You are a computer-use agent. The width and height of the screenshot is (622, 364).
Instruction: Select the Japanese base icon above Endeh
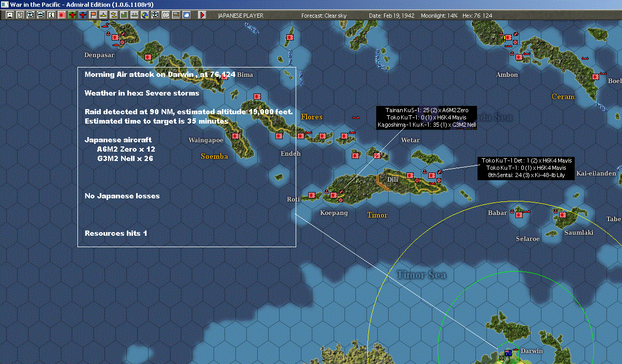[x=279, y=136]
